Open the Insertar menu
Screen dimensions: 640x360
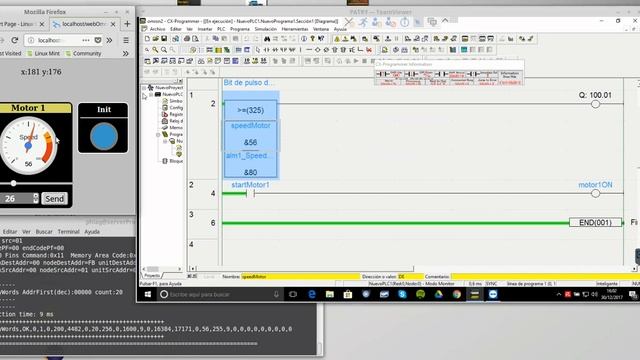205,29
